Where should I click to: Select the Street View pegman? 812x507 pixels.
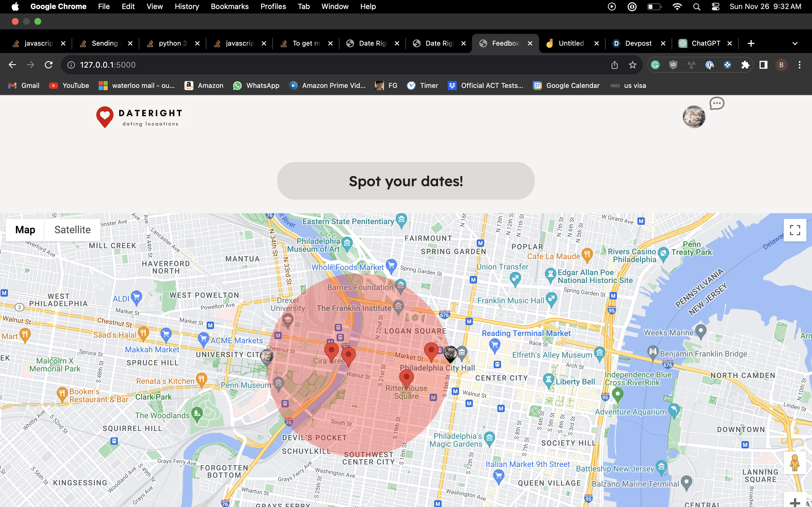click(x=794, y=463)
